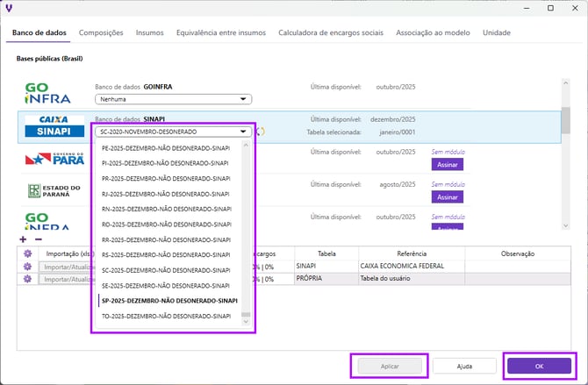Click the minus icon to remove row
Image resolution: width=588 pixels, height=385 pixels.
point(38,239)
